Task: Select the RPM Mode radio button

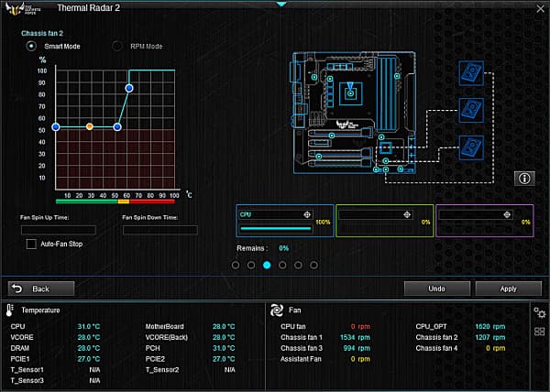Action: 117,46
